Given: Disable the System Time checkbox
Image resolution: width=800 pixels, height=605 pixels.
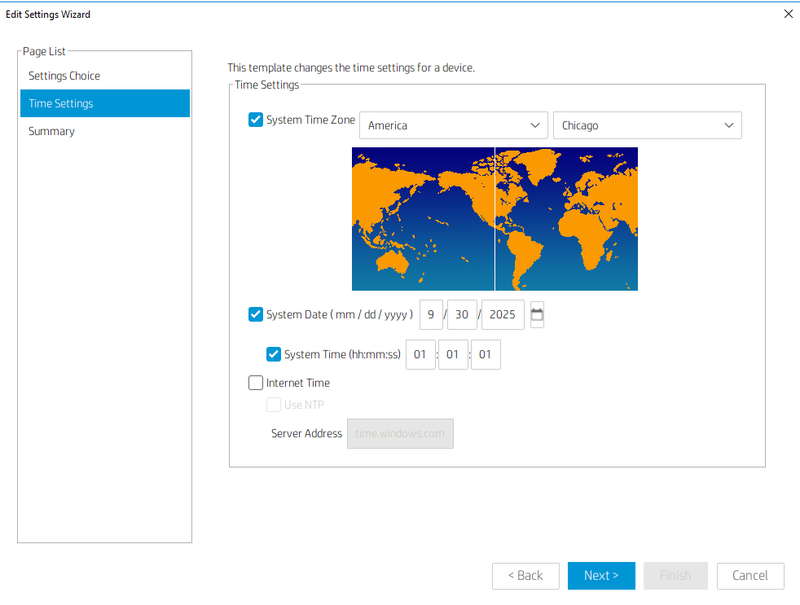Looking at the screenshot, I should tap(274, 354).
